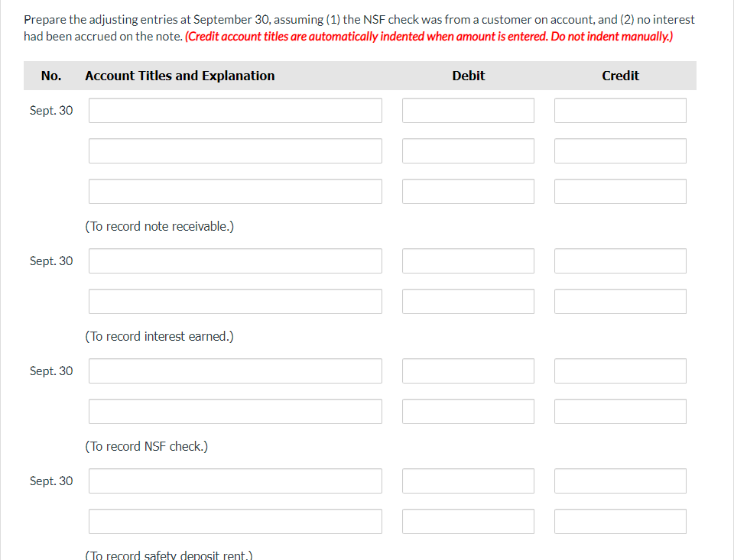Click second account title field for safety deposit rent entry
The width and height of the screenshot is (734, 560).
tap(235, 522)
